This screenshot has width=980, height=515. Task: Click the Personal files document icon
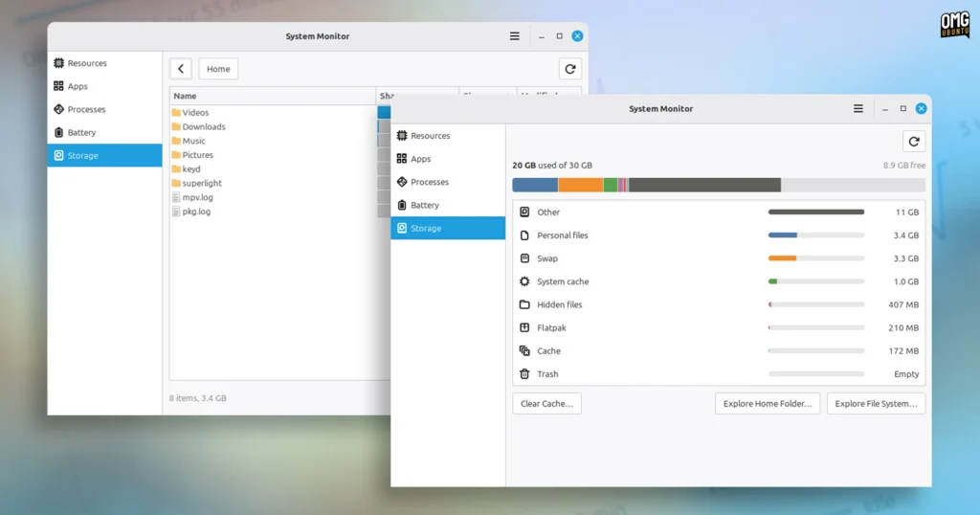click(524, 235)
